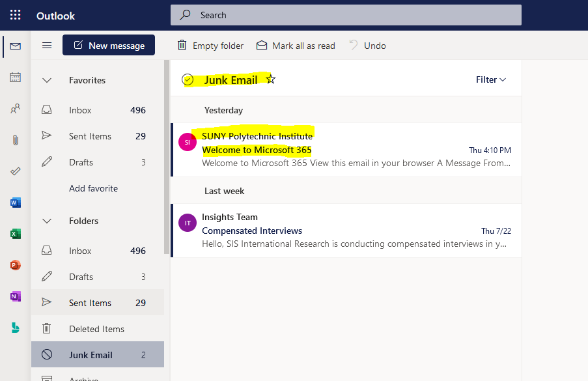Open the To Do checkmark icon
This screenshot has width=588, height=381.
(x=16, y=171)
